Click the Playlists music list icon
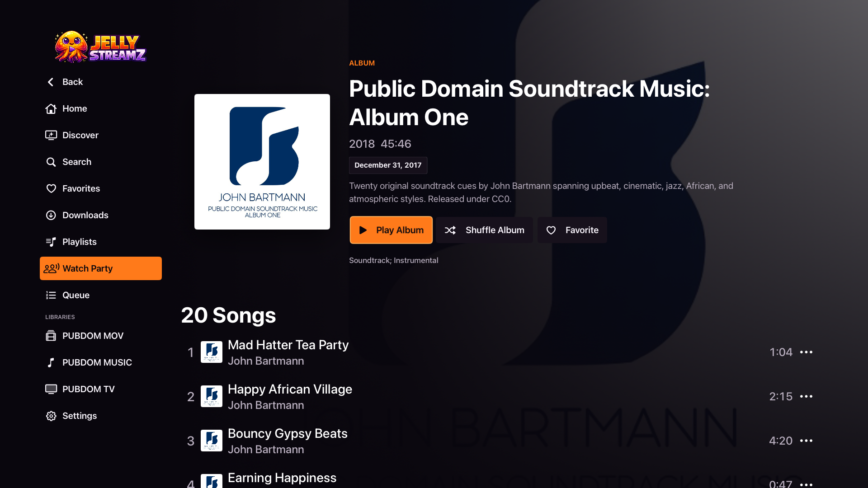 tap(51, 242)
